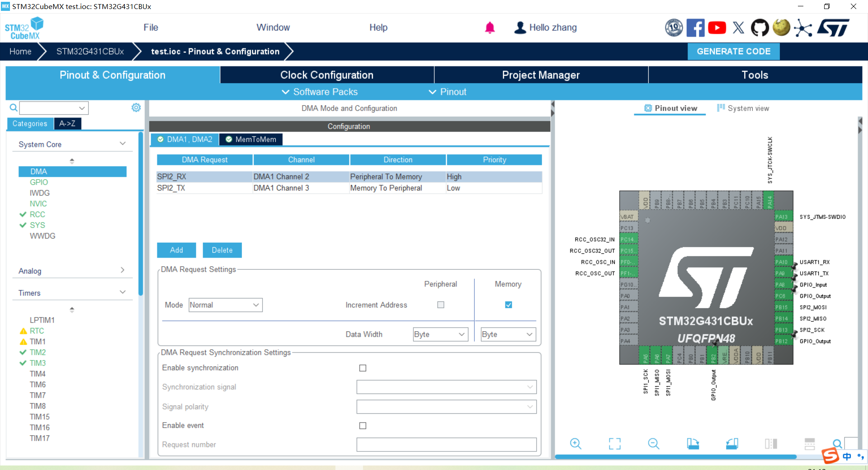Open the GitHub icon
Image resolution: width=868 pixels, height=470 pixels.
click(760, 28)
